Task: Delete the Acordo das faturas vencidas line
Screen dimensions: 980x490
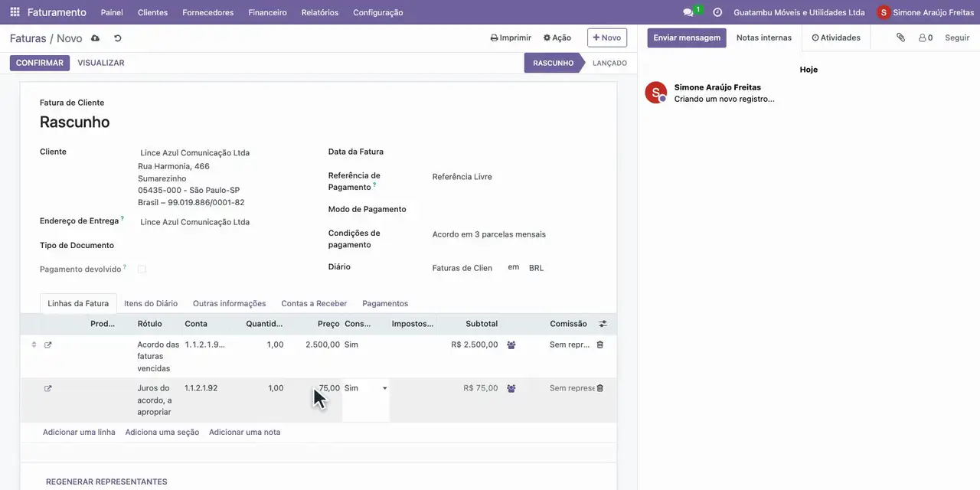Action: pos(599,345)
